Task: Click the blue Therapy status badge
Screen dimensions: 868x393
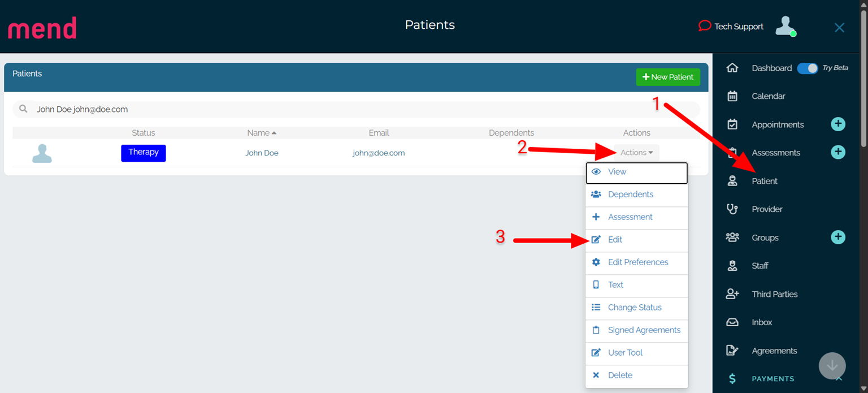Action: 144,153
